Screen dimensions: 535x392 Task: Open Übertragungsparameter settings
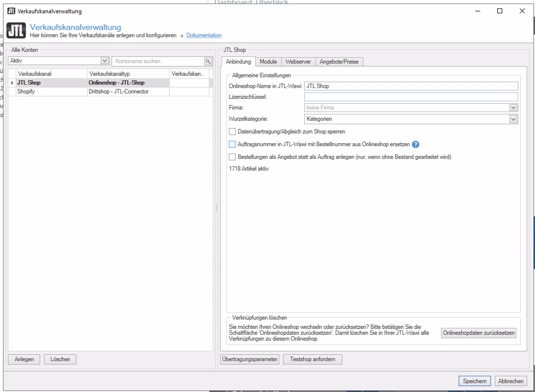coord(250,359)
